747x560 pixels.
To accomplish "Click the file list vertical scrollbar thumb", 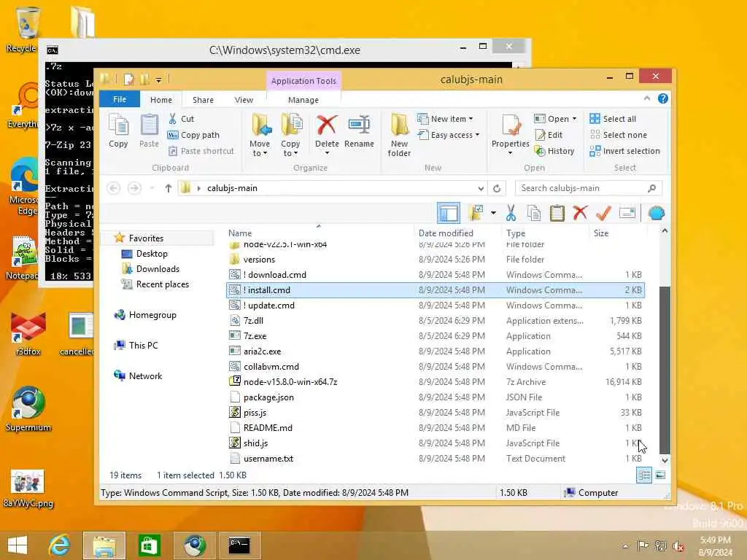I will [x=665, y=370].
